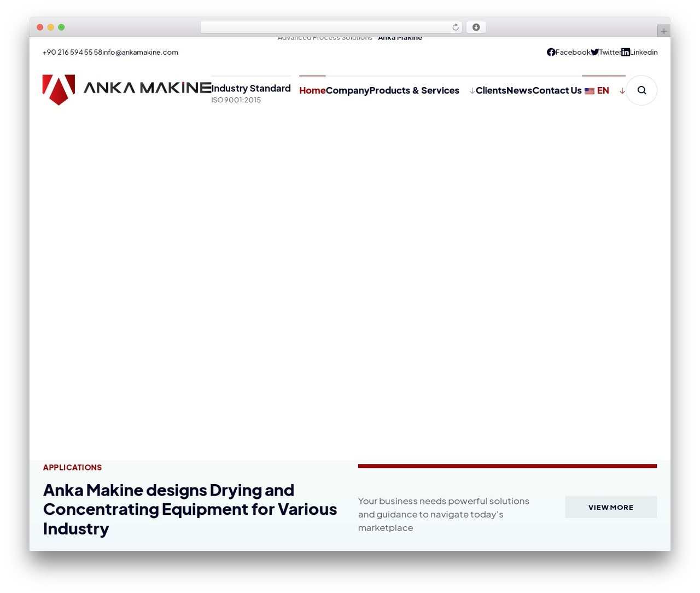Click the Industry Standard label
This screenshot has height=593, width=700.
pos(251,88)
